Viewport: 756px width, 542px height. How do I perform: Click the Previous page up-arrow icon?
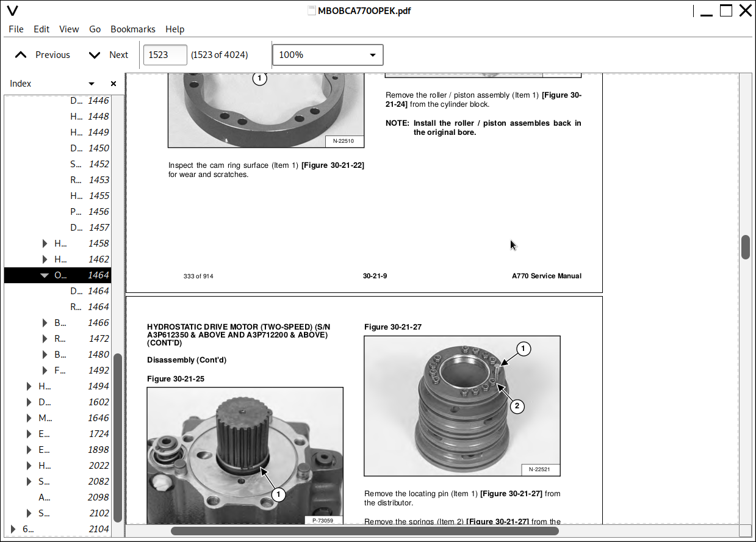tap(21, 55)
